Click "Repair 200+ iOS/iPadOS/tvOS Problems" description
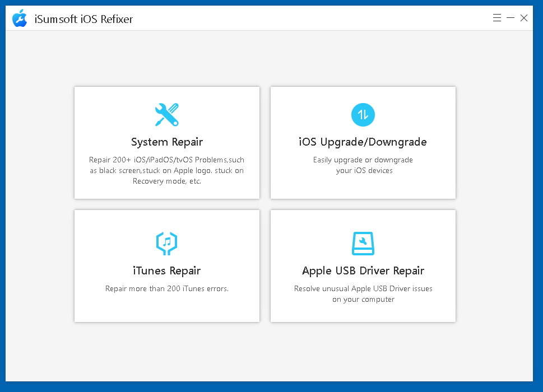 (167, 170)
